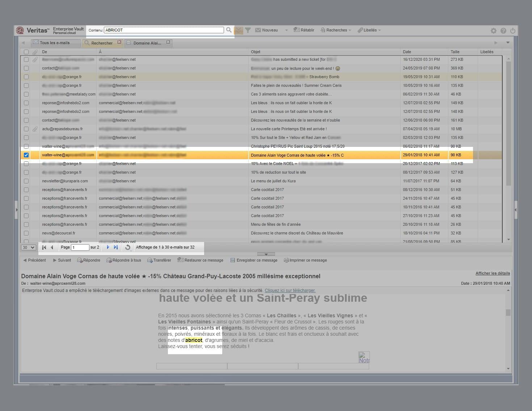Viewport: 532px width, 411px height.
Task: Click Enregistrer ce message
Action: tap(254, 260)
